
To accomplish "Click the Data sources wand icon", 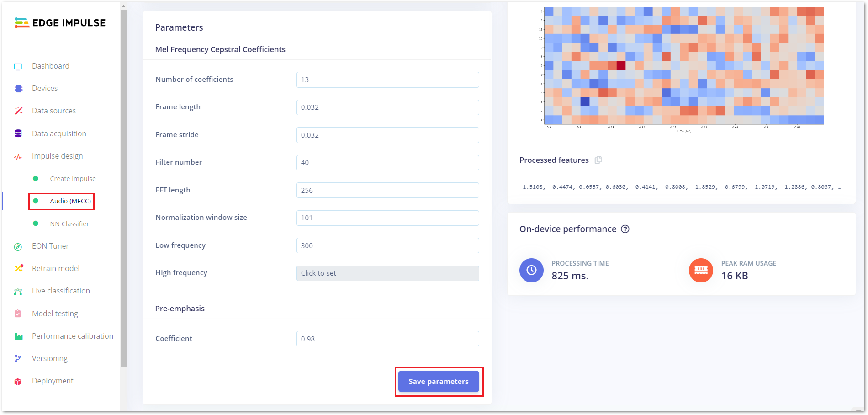I will [x=18, y=111].
